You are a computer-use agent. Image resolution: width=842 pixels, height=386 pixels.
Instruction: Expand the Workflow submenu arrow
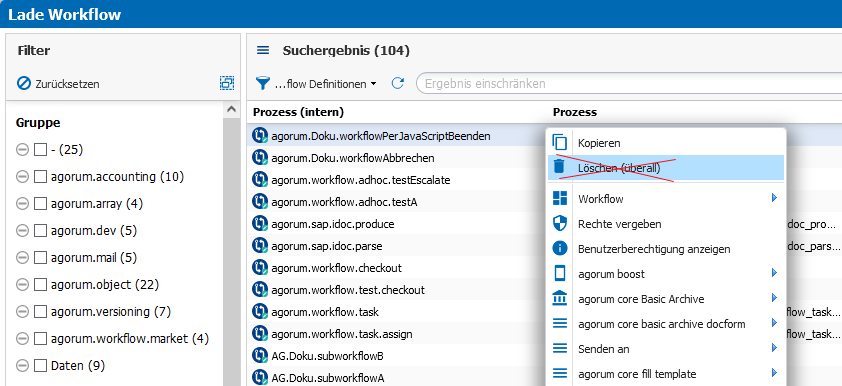click(x=774, y=198)
